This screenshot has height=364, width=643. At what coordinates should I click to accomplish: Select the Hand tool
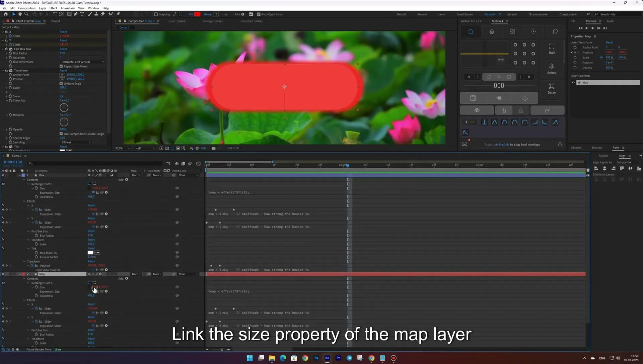[x=20, y=14]
